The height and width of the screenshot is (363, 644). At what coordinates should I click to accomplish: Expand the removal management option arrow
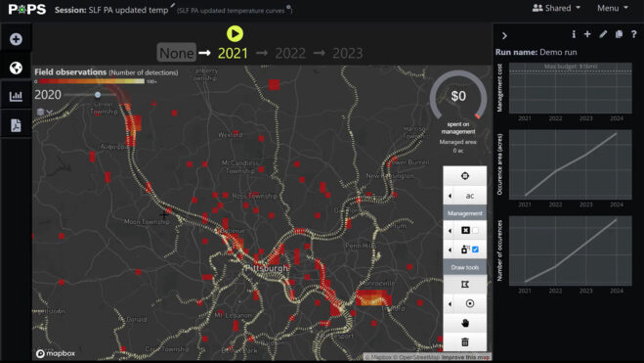(x=450, y=231)
